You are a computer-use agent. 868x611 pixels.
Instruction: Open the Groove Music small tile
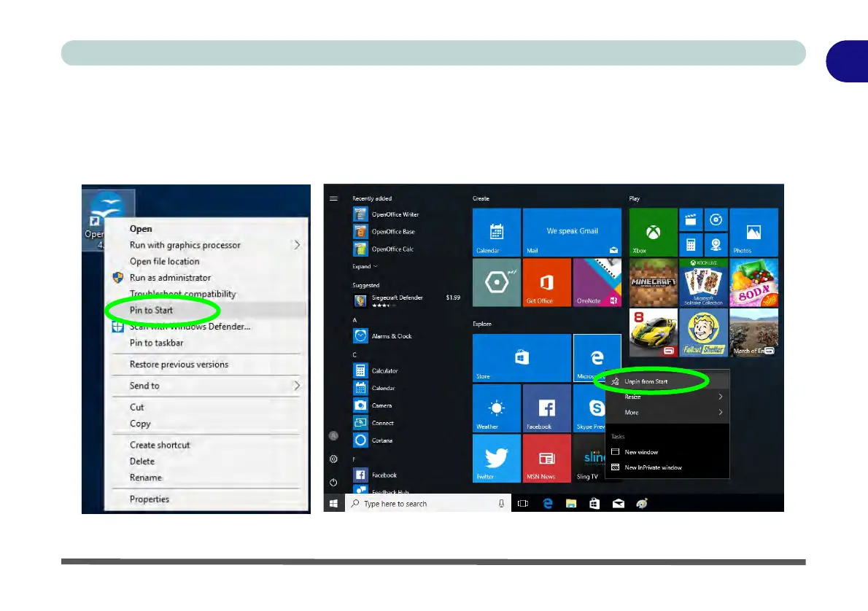pos(716,219)
